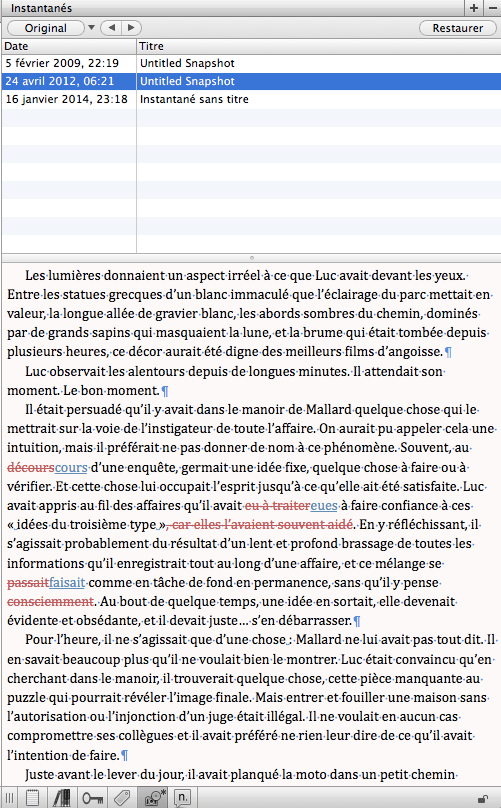Click the struck-through word 'passait'

tap(28, 582)
